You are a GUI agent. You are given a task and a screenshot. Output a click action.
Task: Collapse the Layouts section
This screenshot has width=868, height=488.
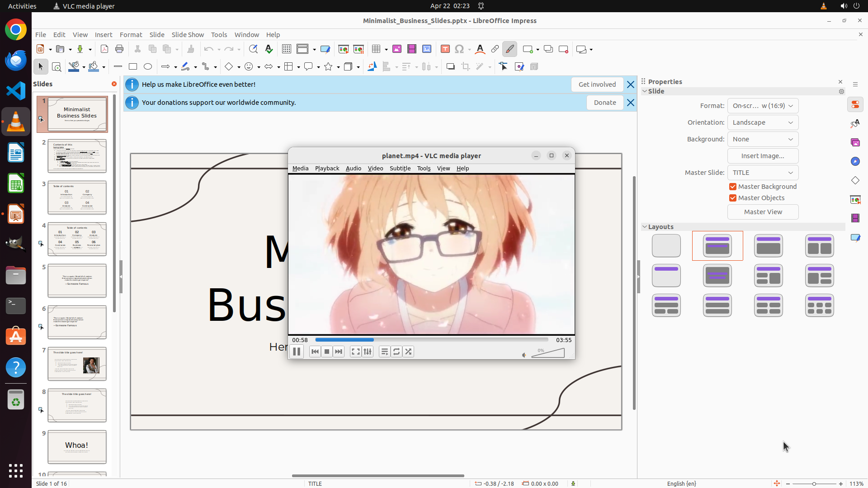click(x=645, y=227)
